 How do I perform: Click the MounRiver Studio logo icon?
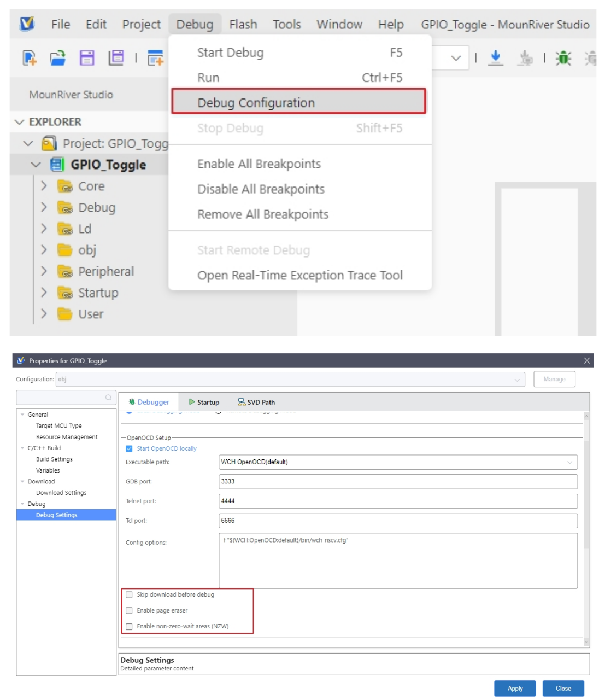[27, 24]
